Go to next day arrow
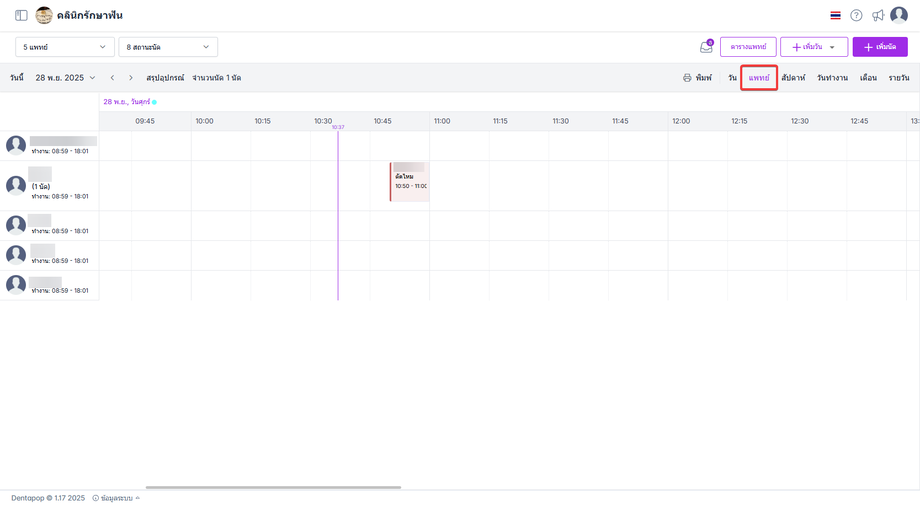This screenshot has width=920, height=506. coord(131,77)
